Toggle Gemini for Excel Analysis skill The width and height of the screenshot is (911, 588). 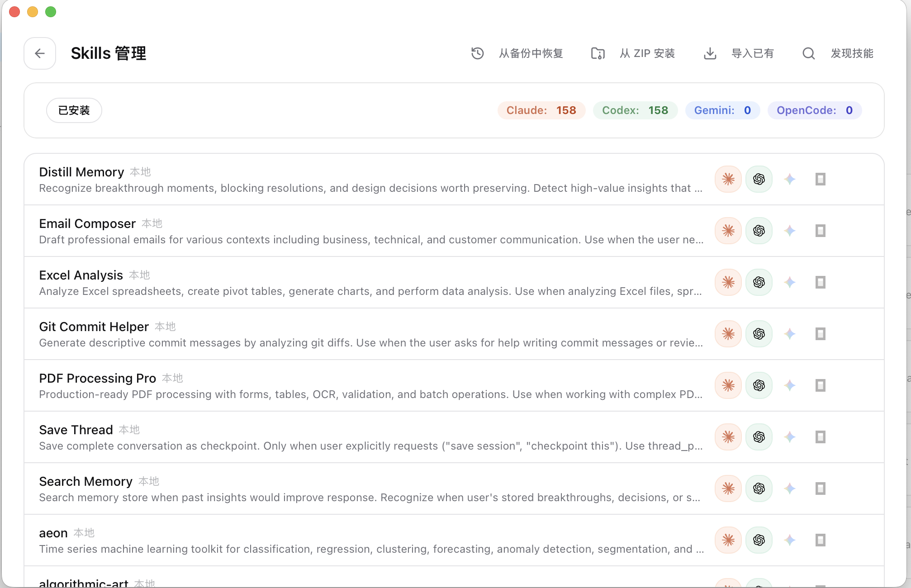point(790,282)
